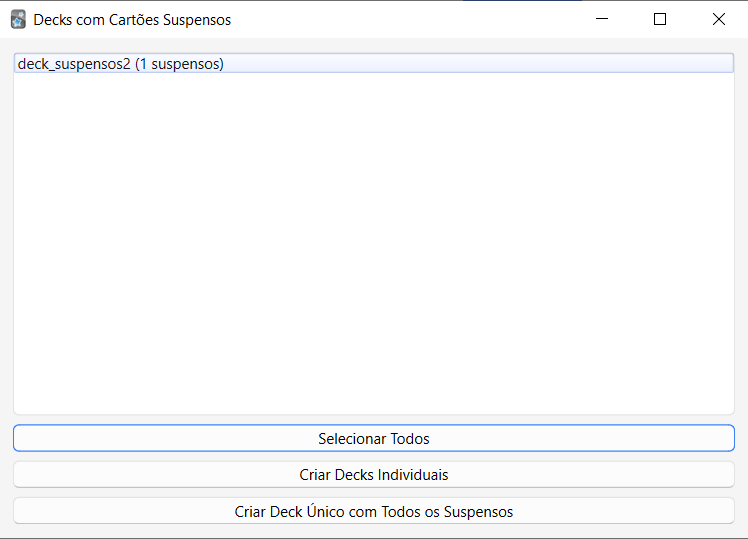Image resolution: width=748 pixels, height=539 pixels.
Task: Click the square maximize icon
Action: coord(660,19)
